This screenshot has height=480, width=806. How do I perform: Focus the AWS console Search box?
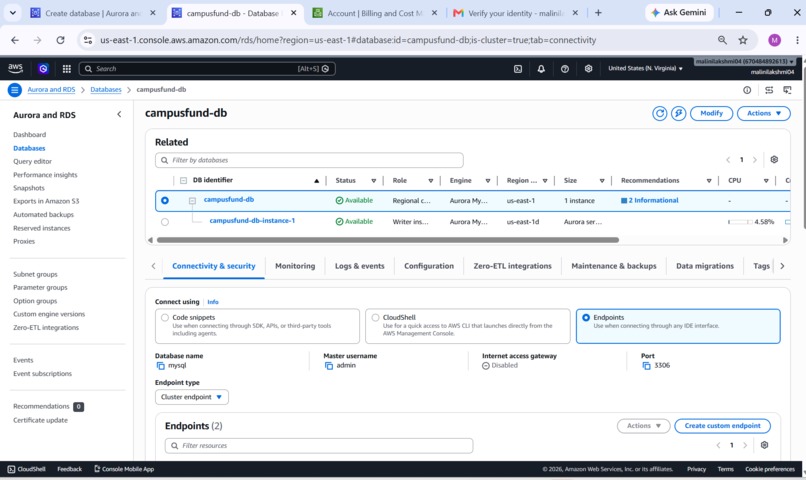(207, 69)
